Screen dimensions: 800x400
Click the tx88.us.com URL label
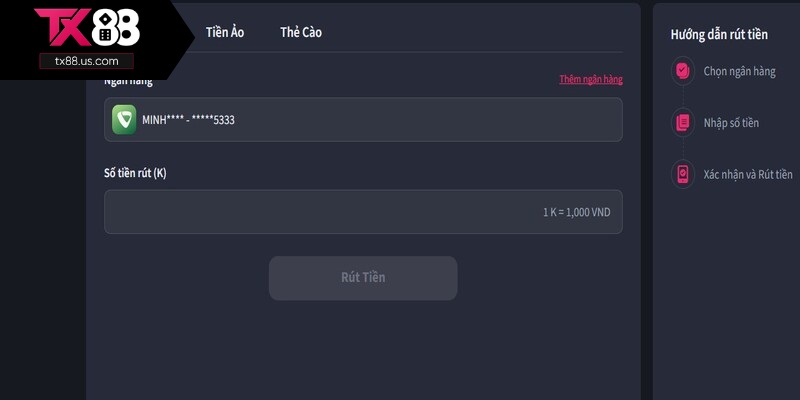87,61
